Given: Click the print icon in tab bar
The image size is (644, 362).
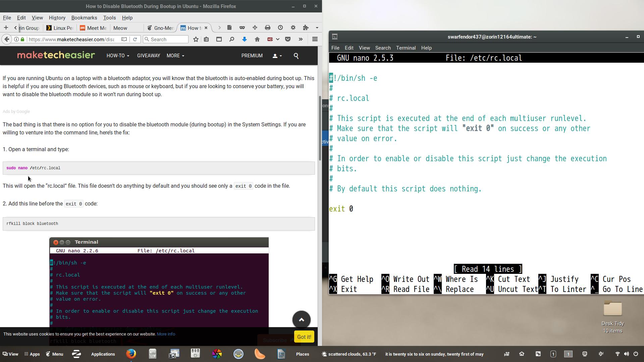Looking at the screenshot, I should point(268,27).
